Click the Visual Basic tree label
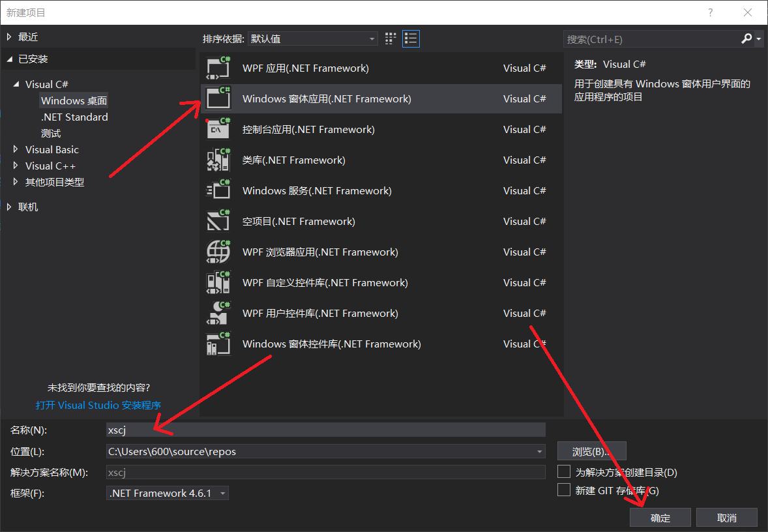 pos(52,149)
